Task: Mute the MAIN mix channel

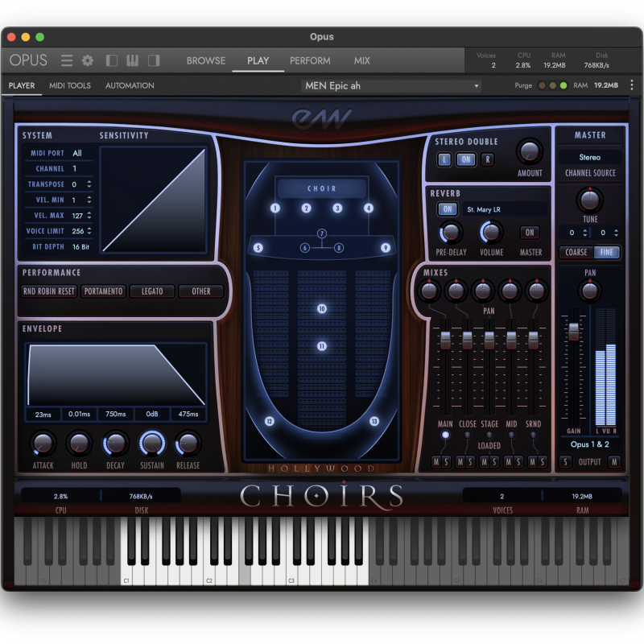Action: (x=436, y=462)
